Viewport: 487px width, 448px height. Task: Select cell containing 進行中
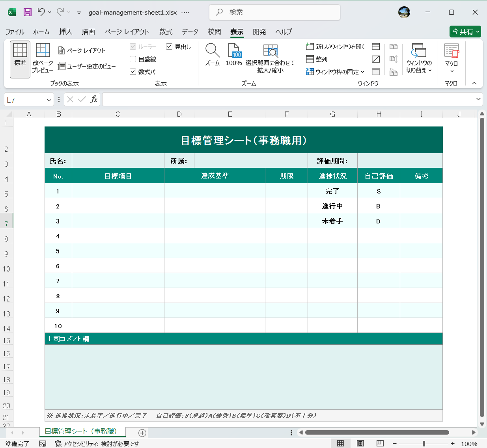tap(332, 206)
